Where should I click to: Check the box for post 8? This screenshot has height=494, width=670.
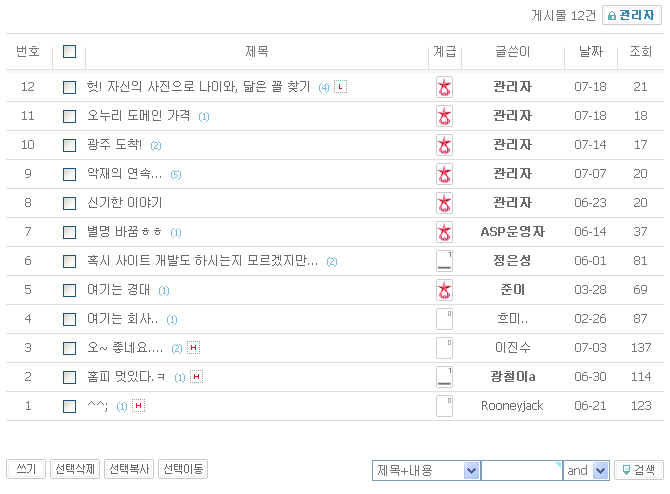[x=69, y=203]
